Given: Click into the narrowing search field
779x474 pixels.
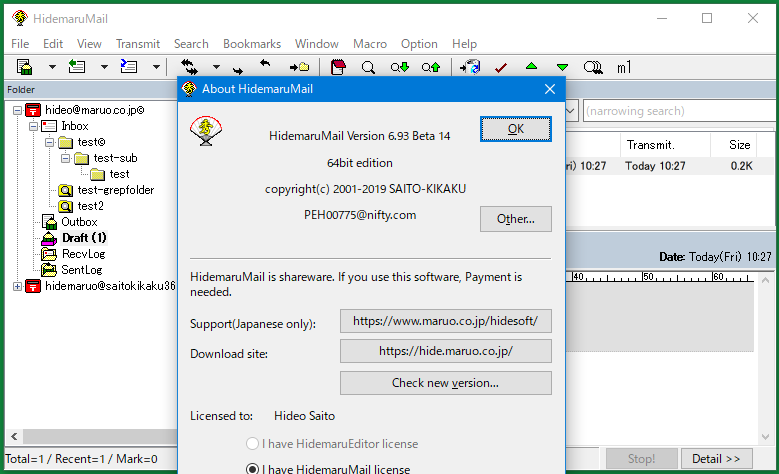Looking at the screenshot, I should (675, 111).
